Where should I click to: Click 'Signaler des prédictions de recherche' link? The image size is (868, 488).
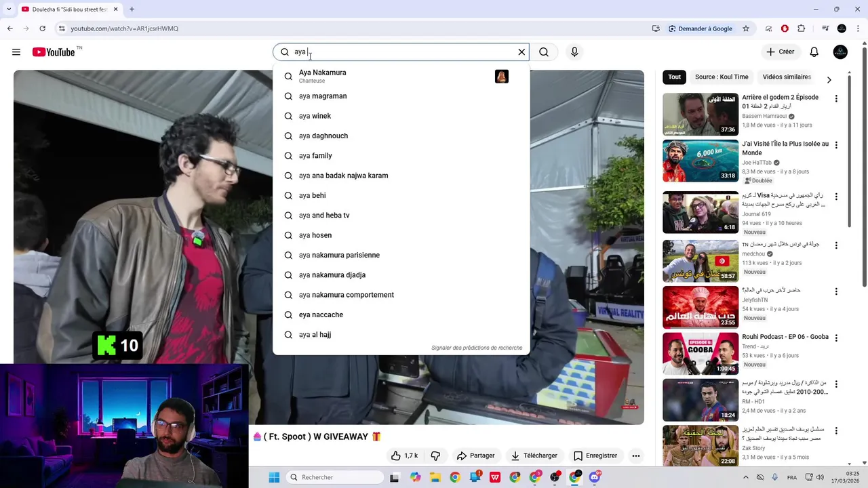pyautogui.click(x=477, y=348)
